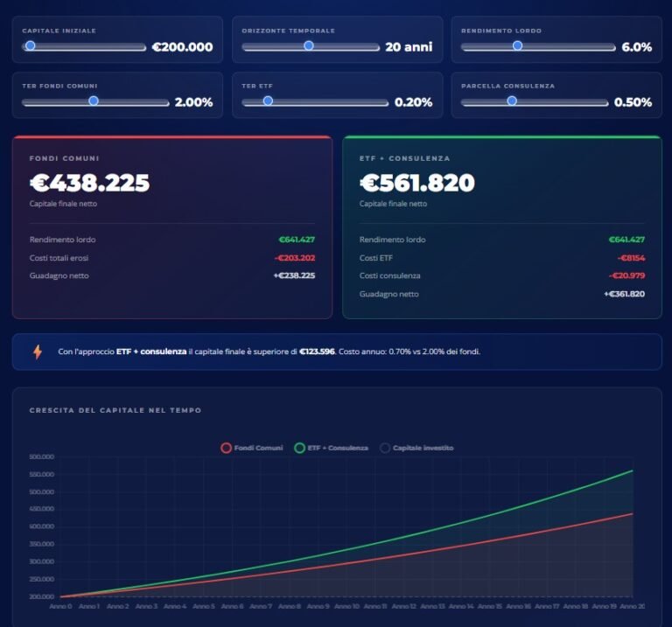Click the Costi consulenza row
The width and height of the screenshot is (672, 627).
(x=502, y=275)
